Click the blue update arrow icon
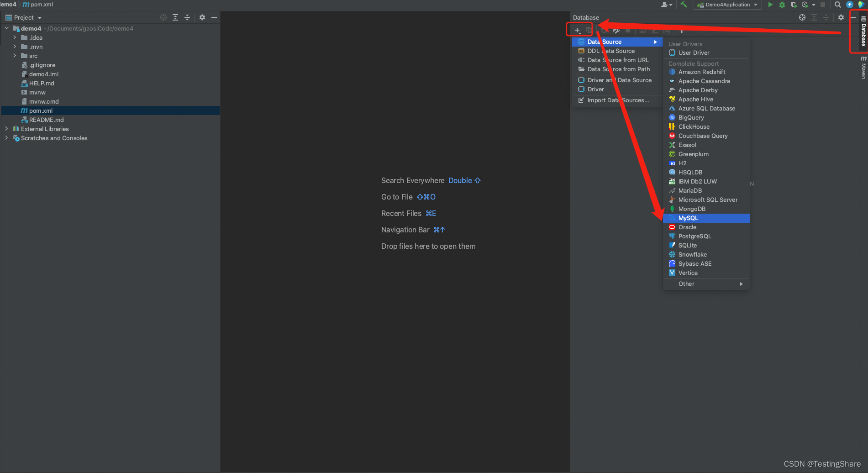 [850, 5]
